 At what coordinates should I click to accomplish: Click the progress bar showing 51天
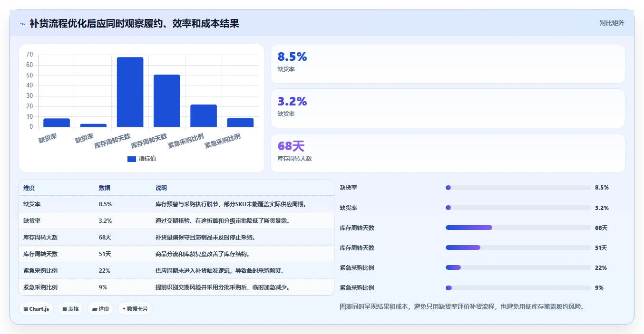pos(518,248)
